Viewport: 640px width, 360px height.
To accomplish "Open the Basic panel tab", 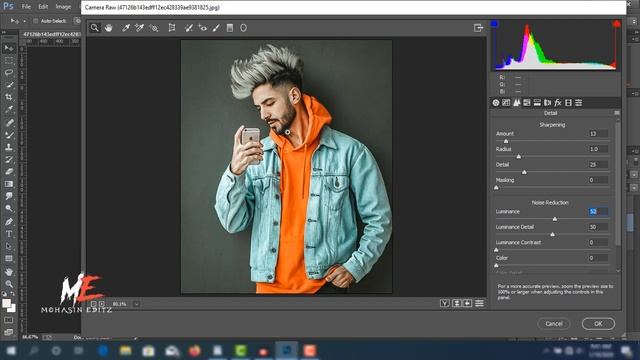I will click(496, 102).
